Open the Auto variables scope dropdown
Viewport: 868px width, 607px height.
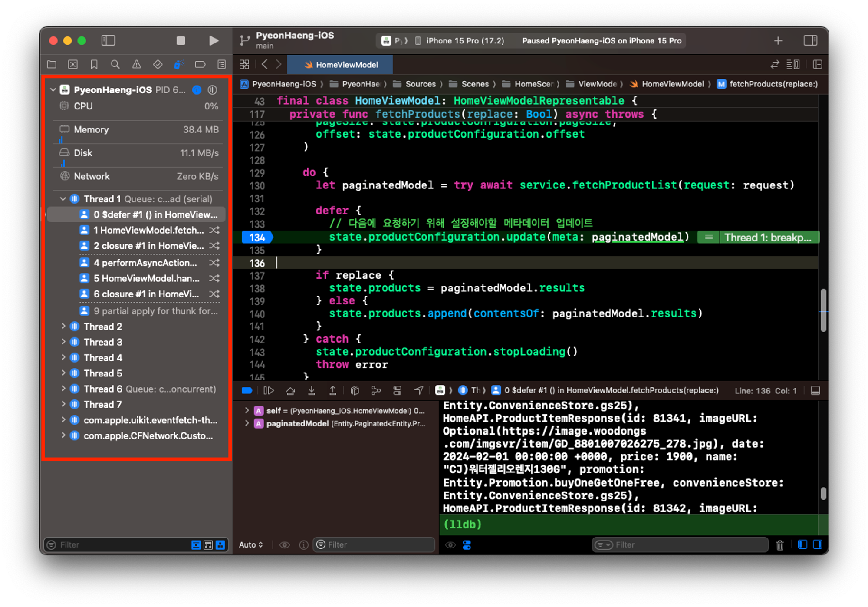coord(251,545)
